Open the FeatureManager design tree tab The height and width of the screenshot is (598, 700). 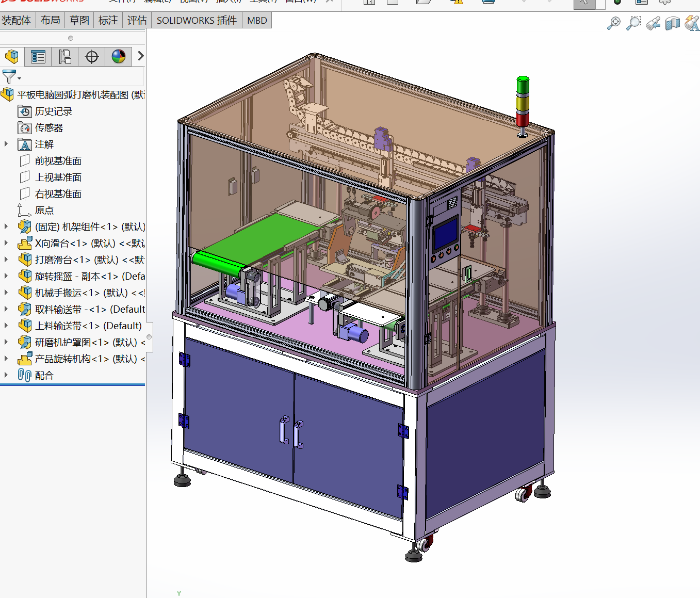coord(12,56)
